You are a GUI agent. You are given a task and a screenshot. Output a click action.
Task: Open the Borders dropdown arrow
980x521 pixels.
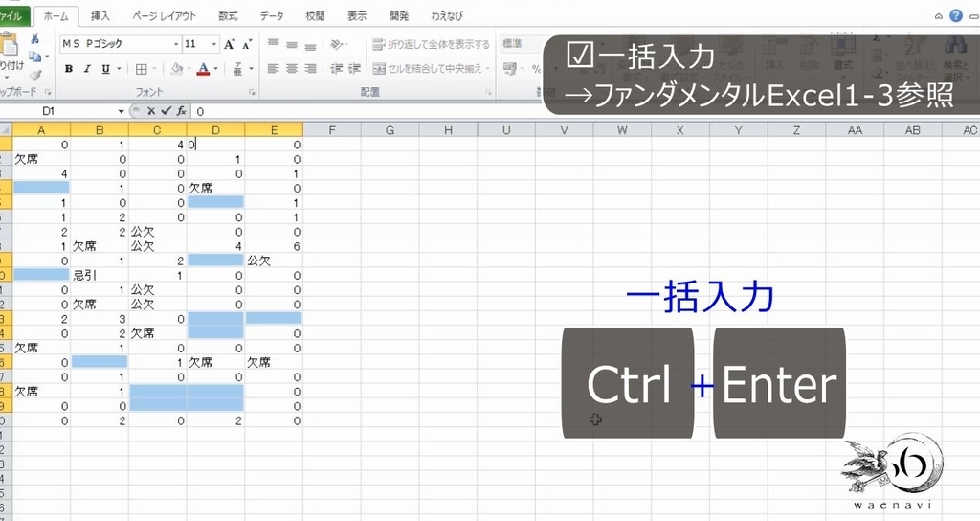(x=154, y=69)
